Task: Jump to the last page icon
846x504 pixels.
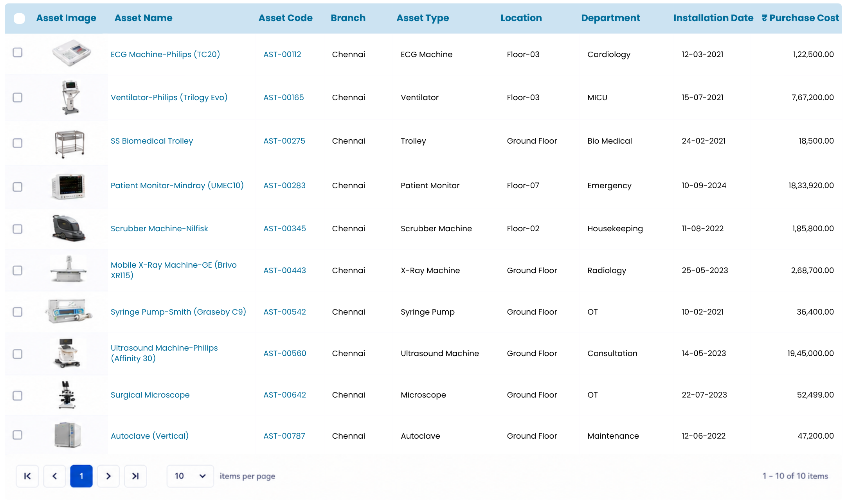Action: 135,476
